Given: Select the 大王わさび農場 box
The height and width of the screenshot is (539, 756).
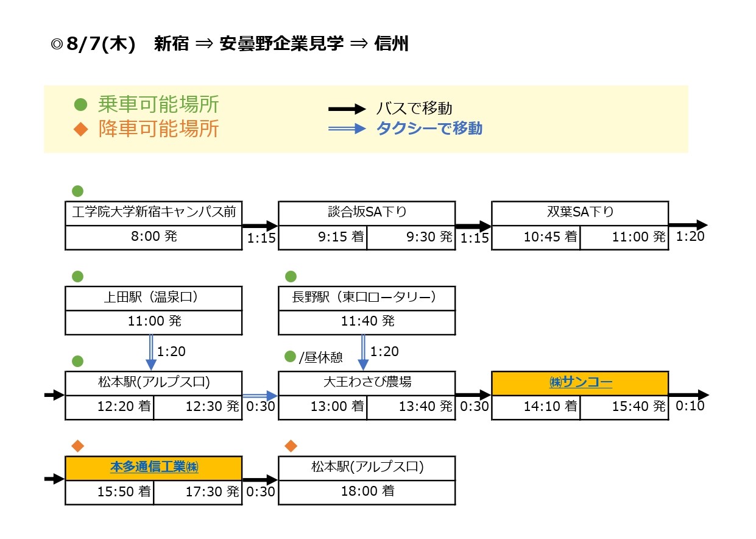Looking at the screenshot, I should tap(367, 383).
